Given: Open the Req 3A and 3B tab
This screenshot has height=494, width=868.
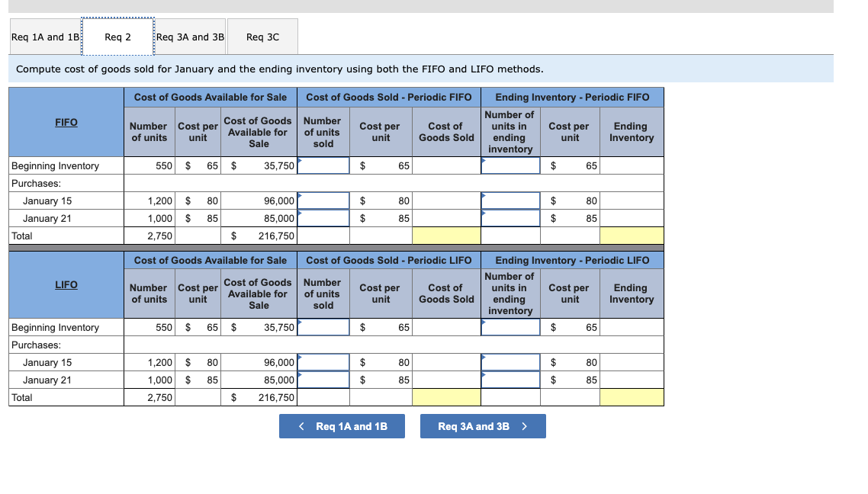Looking at the screenshot, I should 190,37.
